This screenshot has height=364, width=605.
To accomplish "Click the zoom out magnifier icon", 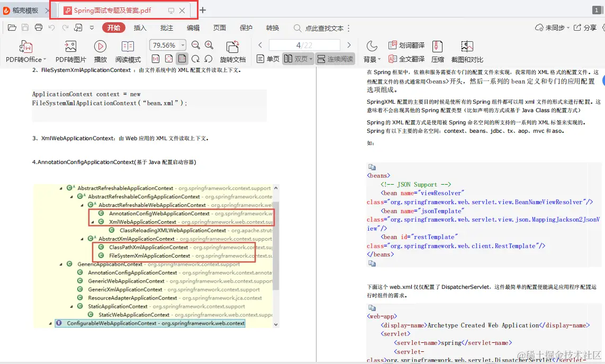I will coord(196,45).
